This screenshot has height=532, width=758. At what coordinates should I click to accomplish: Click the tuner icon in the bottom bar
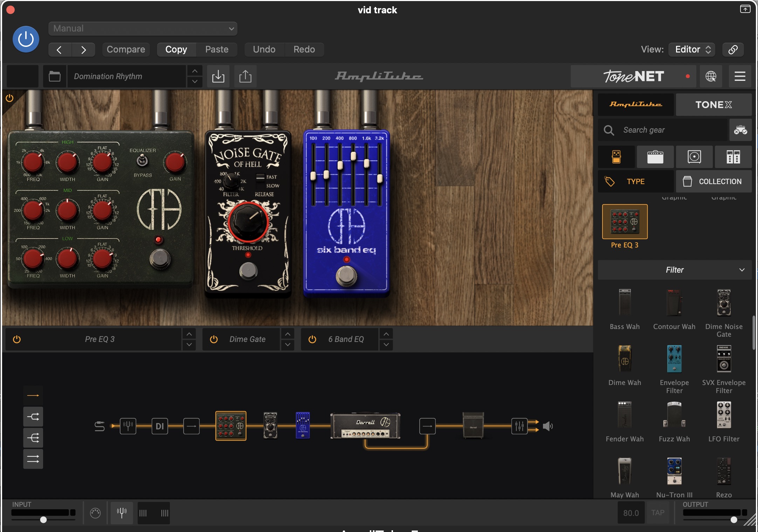[122, 513]
